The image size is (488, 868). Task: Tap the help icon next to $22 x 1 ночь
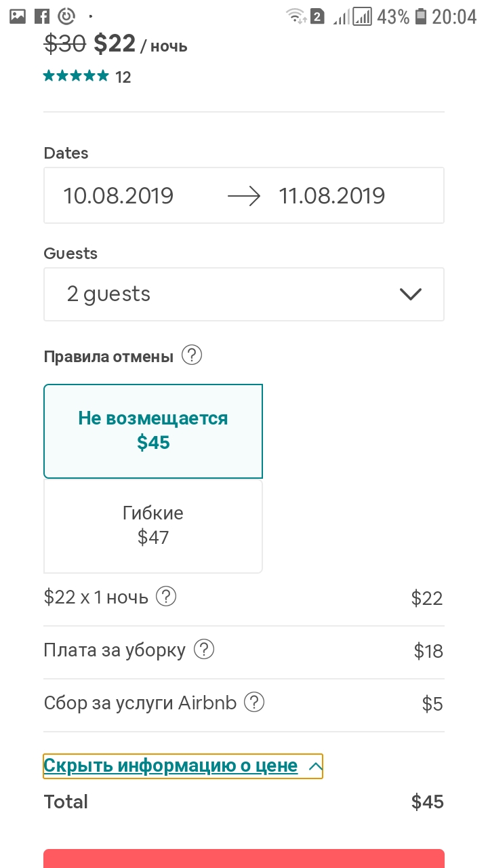166,597
